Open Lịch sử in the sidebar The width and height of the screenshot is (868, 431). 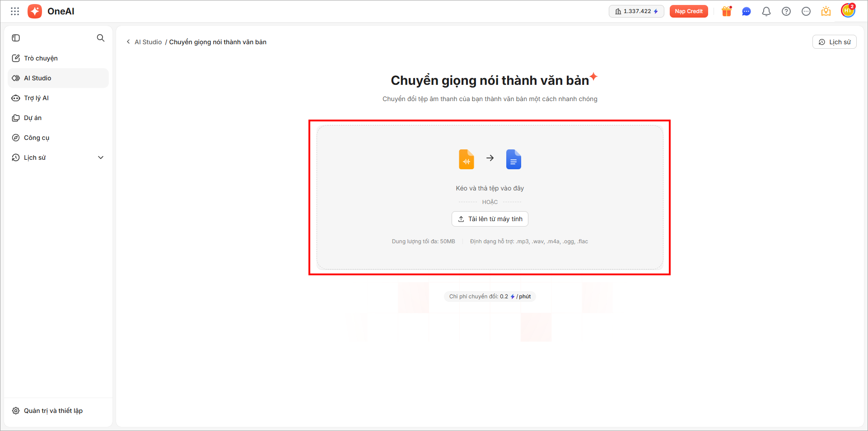[58, 158]
